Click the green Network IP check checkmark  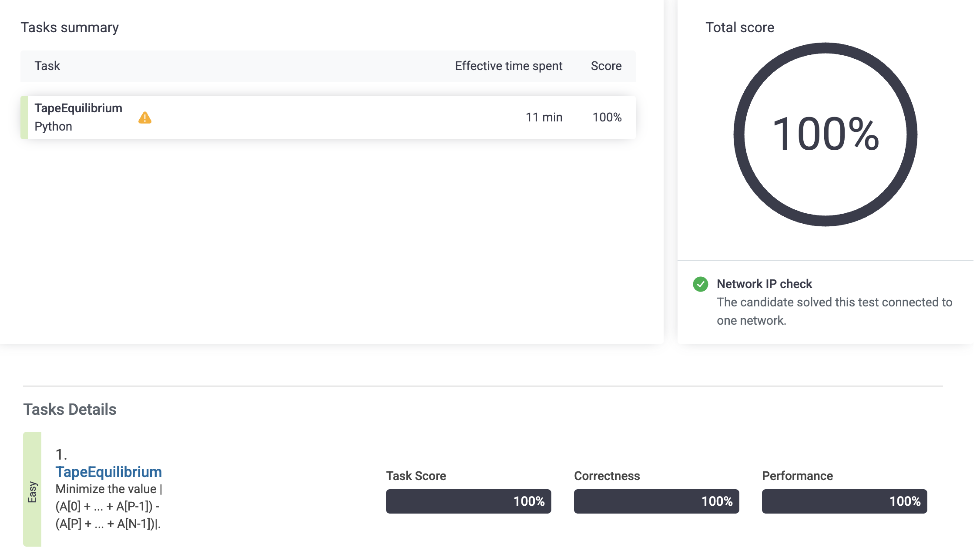click(700, 284)
